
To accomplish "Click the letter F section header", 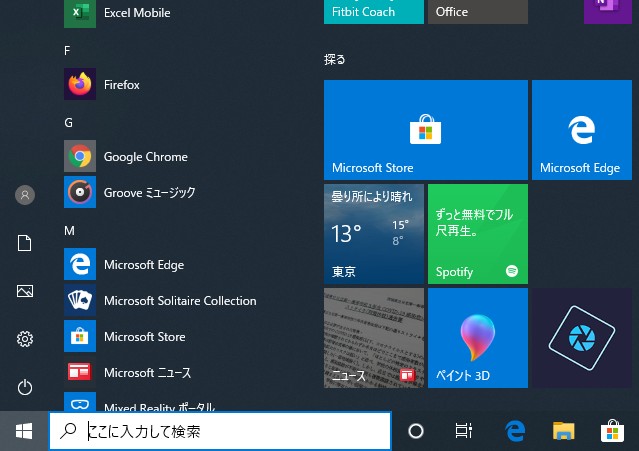I will click(67, 50).
